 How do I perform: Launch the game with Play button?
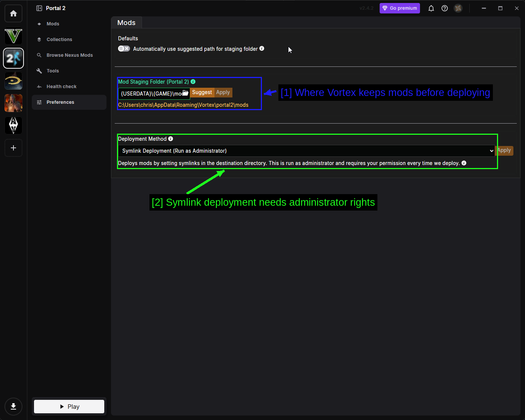[69, 407]
